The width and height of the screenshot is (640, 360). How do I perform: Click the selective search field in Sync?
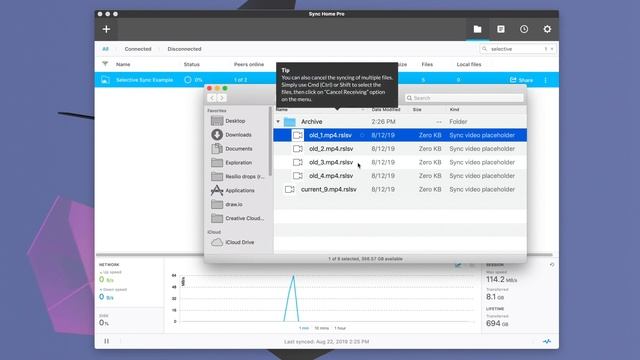(x=517, y=49)
